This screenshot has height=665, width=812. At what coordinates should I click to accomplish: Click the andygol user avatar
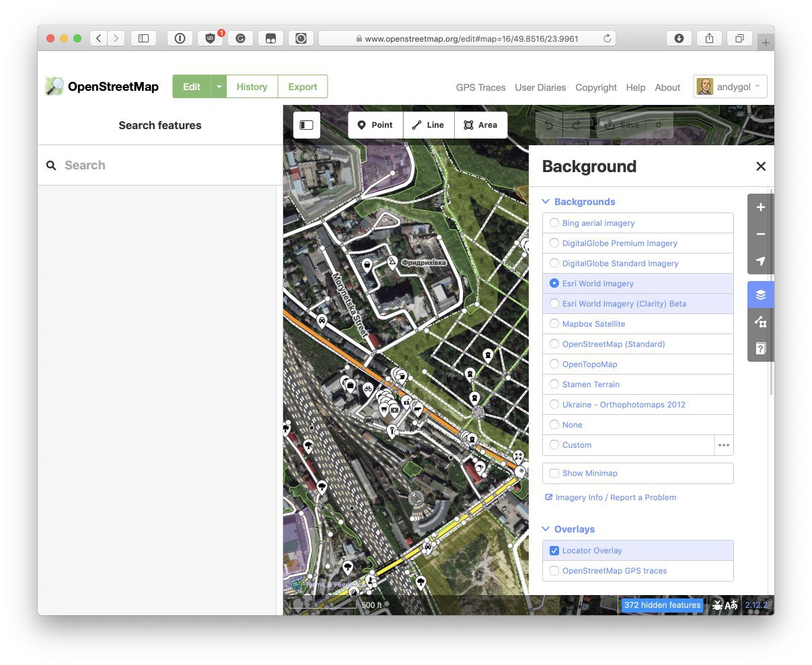pyautogui.click(x=704, y=87)
